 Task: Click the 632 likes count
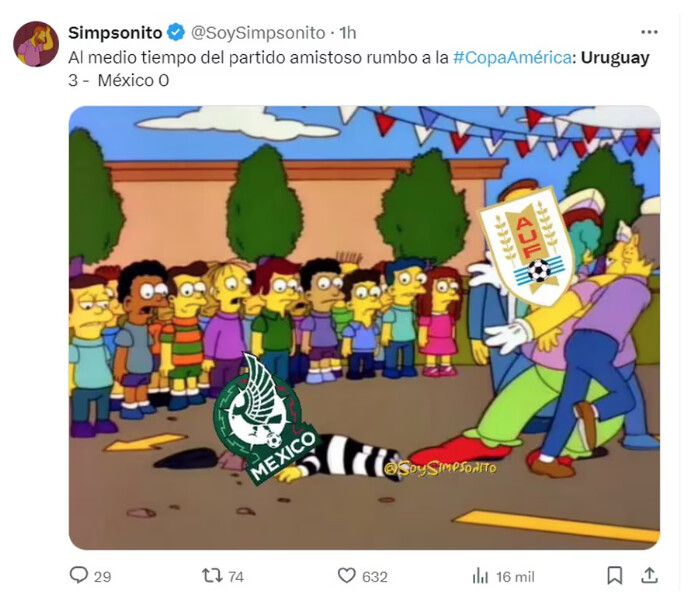(x=375, y=577)
